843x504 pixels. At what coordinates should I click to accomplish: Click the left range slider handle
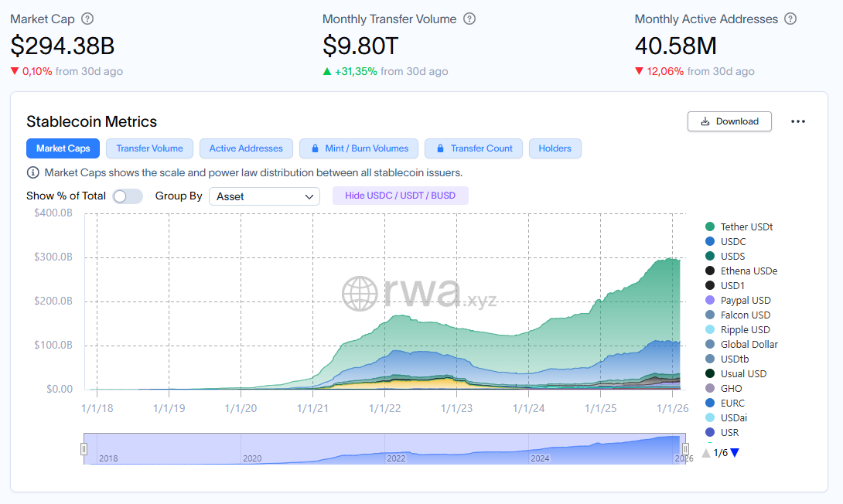(84, 448)
